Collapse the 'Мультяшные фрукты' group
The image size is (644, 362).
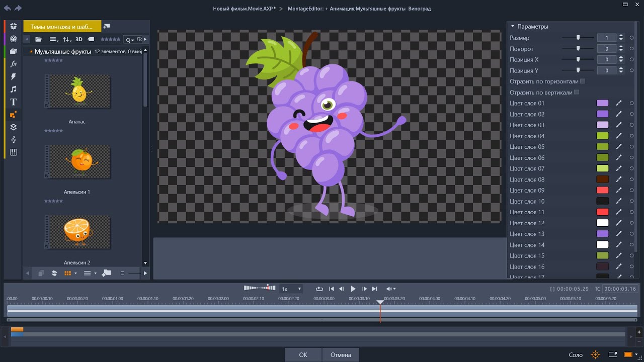point(31,52)
